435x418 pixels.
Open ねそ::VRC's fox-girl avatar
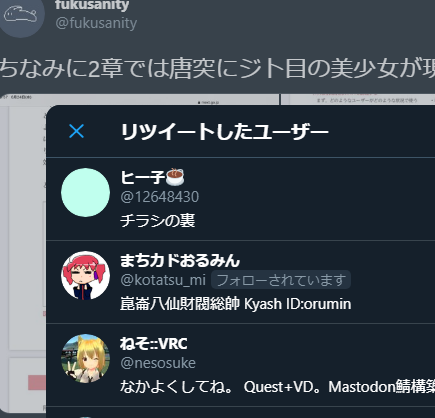[x=85, y=358]
